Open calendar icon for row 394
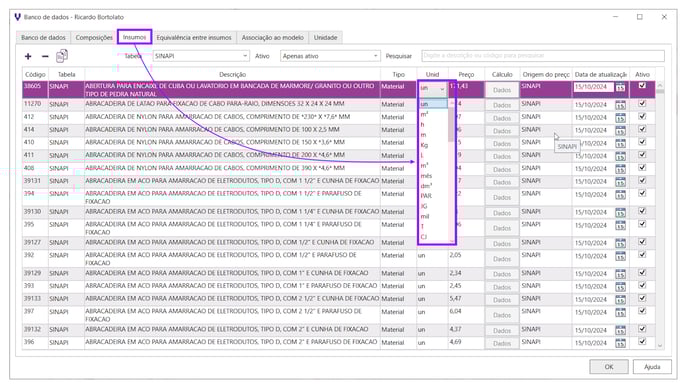 [x=620, y=194]
